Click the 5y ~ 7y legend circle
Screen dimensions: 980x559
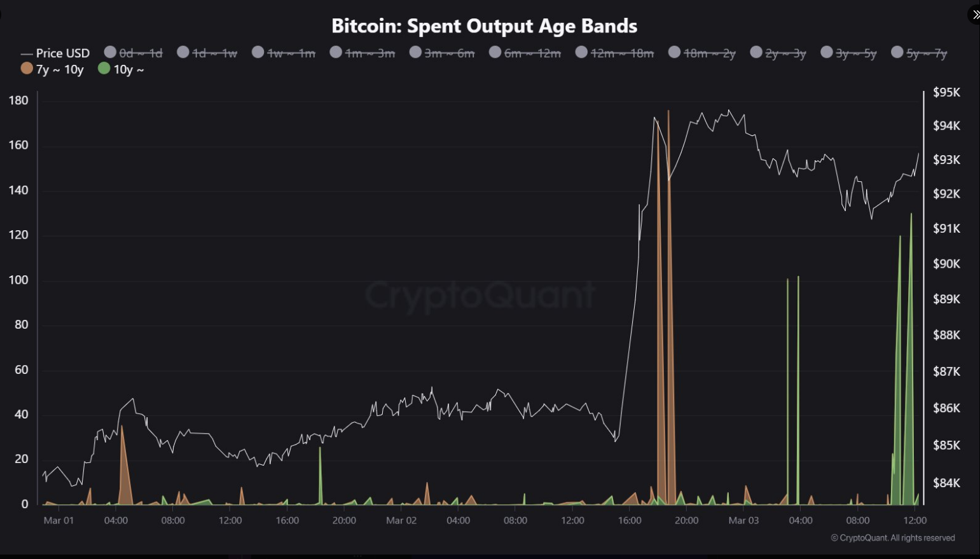(897, 53)
